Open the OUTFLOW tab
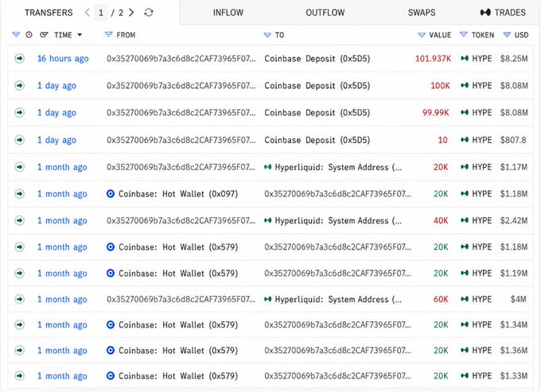Screen dimensions: 541x392 coord(325,13)
